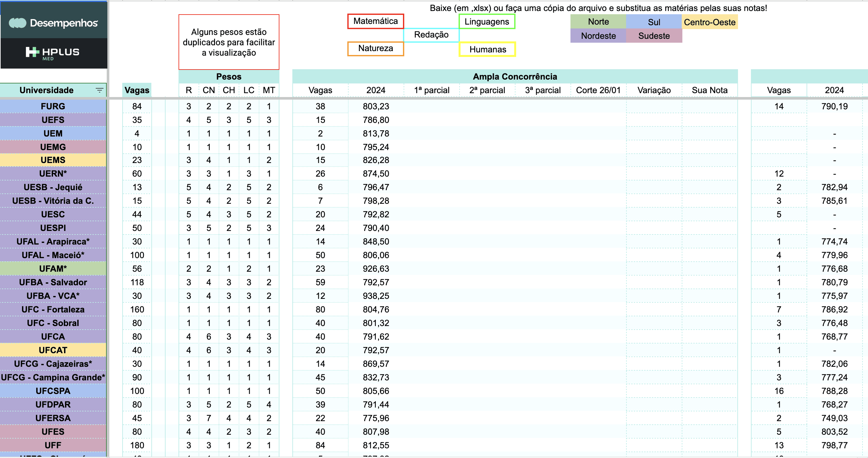This screenshot has height=458, width=868.
Task: Select the Corte 26/01 column header
Action: click(598, 90)
